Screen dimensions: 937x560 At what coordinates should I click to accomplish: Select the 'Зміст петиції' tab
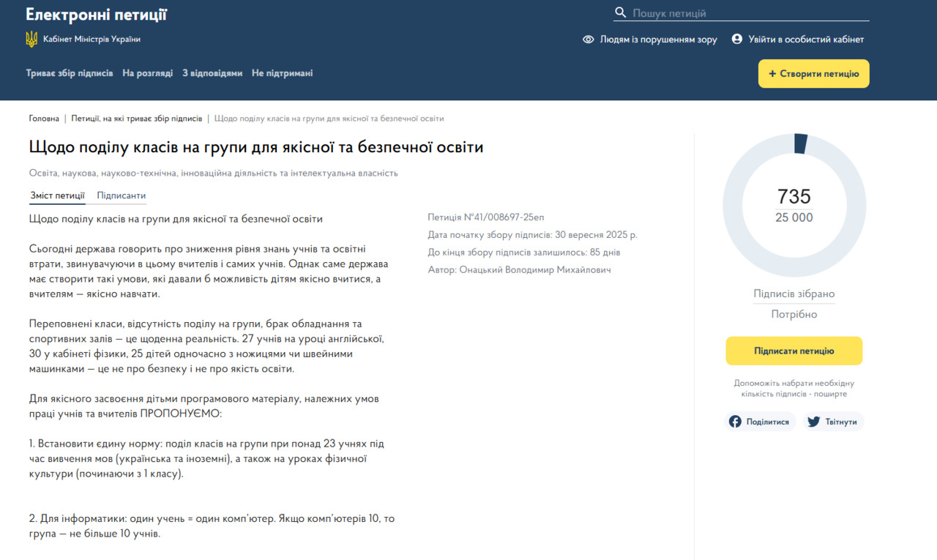coord(57,195)
